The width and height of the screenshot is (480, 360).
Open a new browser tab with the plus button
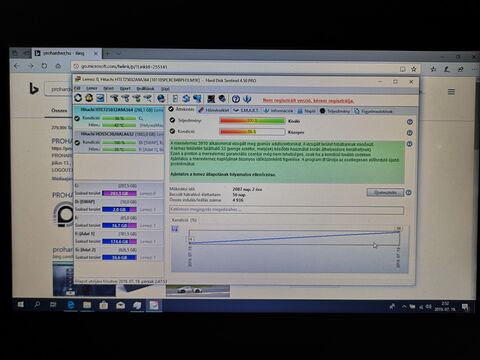108,53
